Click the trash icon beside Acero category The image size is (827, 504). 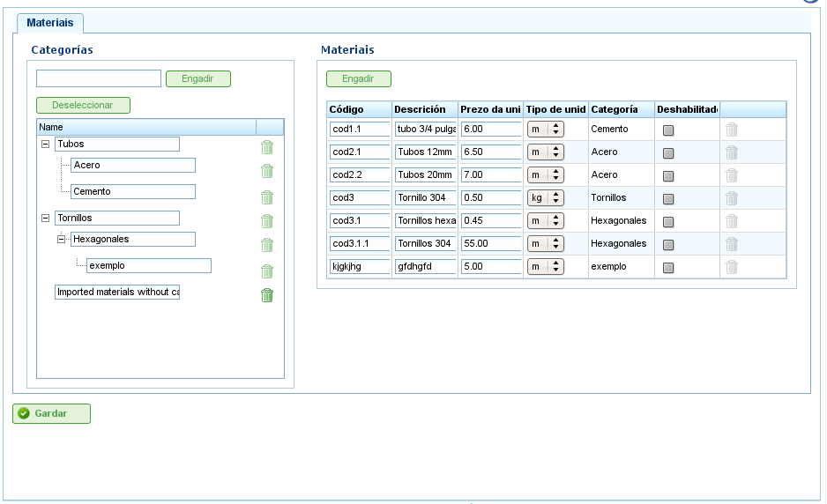coord(267,170)
